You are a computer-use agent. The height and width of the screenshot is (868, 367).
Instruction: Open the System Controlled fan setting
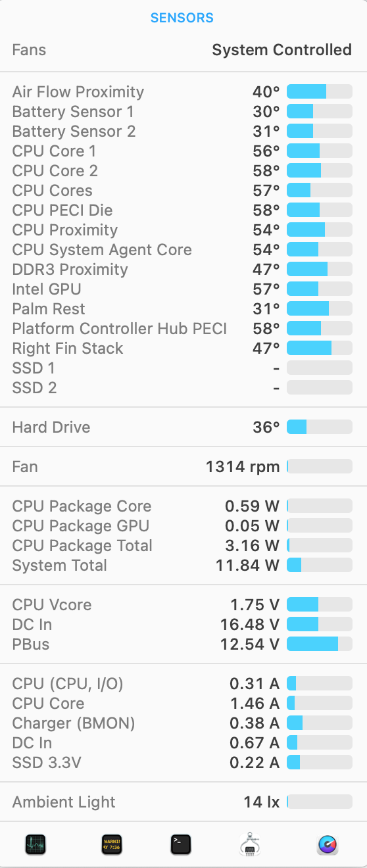281,50
